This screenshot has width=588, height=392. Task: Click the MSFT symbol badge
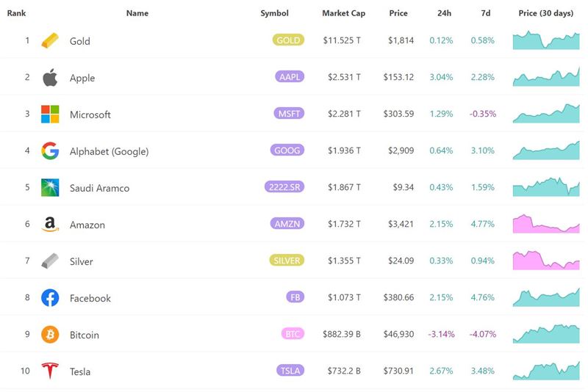(289, 114)
